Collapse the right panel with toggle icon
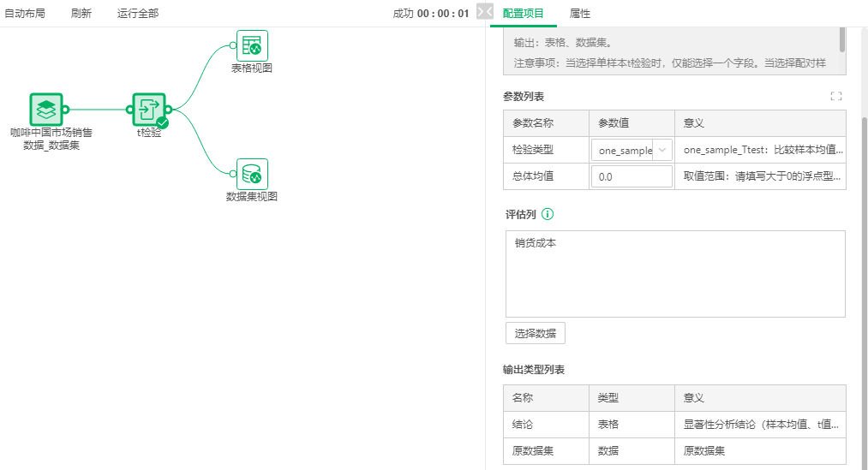Screen dimensions: 868x470 485,12
